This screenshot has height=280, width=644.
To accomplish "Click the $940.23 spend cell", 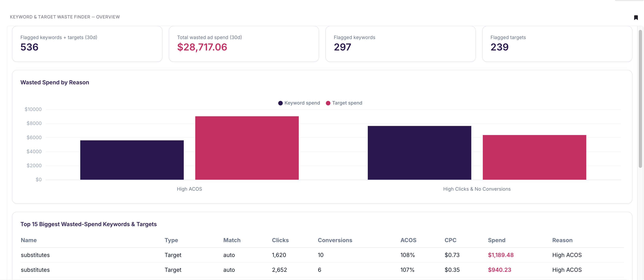I will 500,270.
